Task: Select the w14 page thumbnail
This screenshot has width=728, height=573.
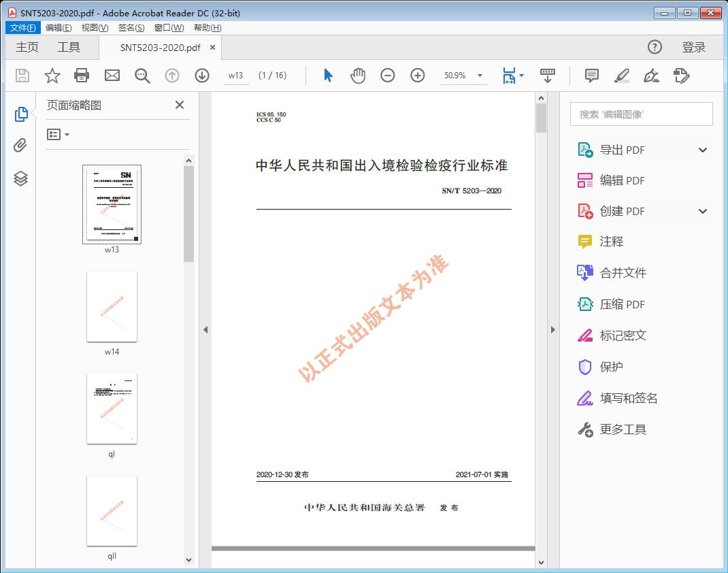Action: (112, 307)
